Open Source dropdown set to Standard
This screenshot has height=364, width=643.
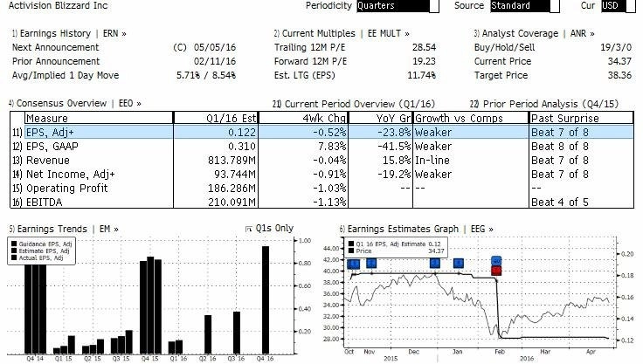525,6
